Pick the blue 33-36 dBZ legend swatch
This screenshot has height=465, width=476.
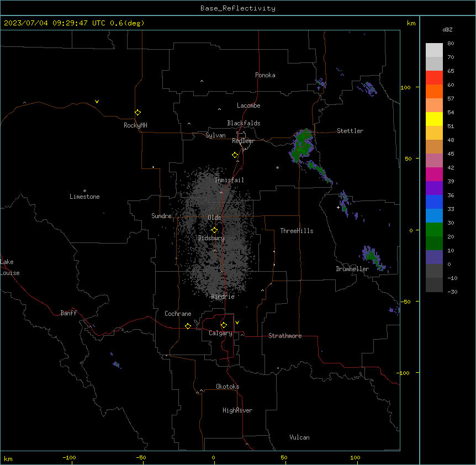434,202
